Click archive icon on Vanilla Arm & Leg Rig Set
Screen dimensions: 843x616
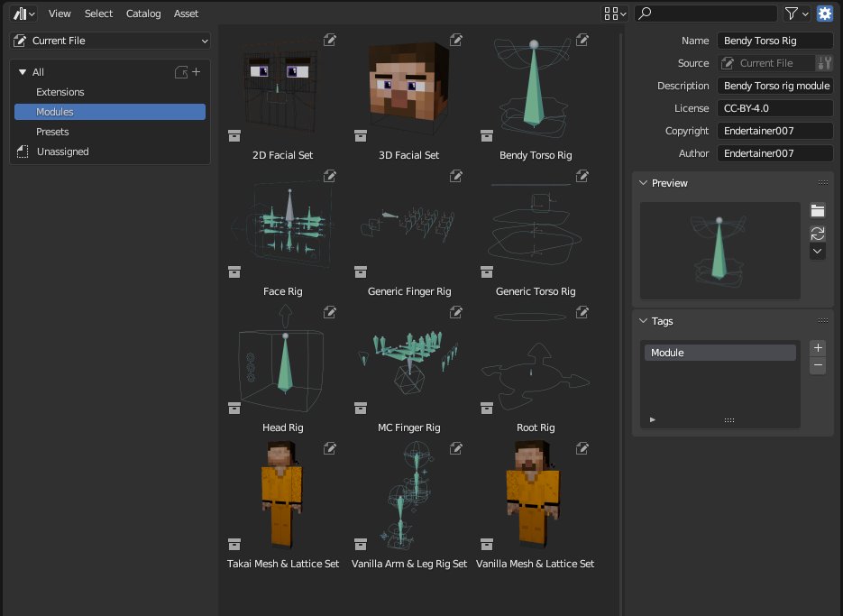(x=361, y=545)
